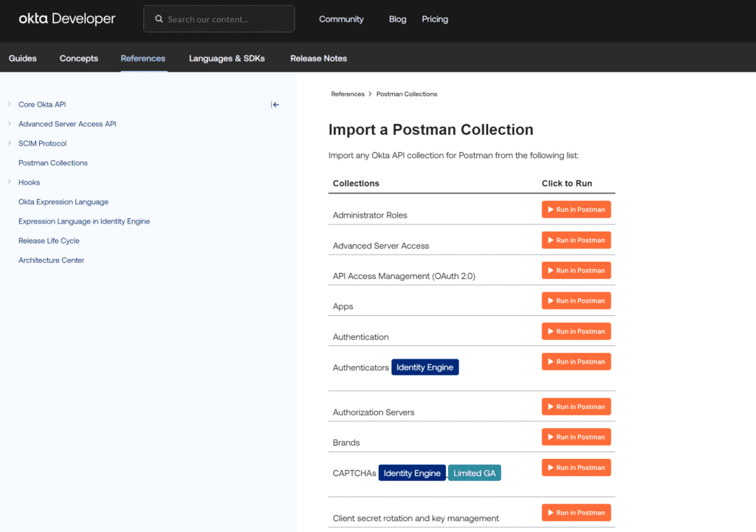Screen dimensions: 756x532
Task: Go to the Community page
Action: point(341,19)
